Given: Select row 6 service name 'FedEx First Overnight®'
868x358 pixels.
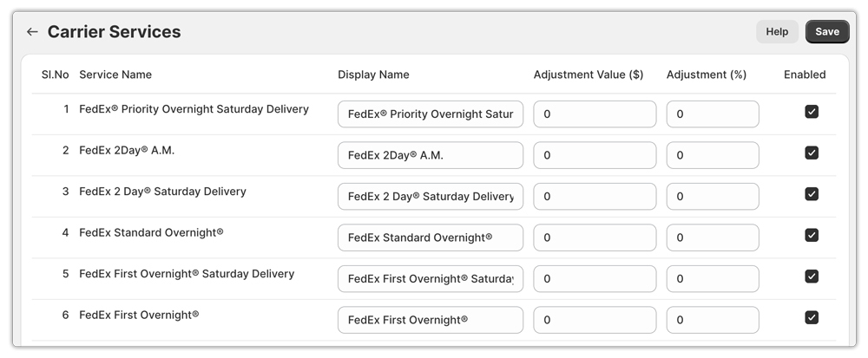Looking at the screenshot, I should (139, 315).
